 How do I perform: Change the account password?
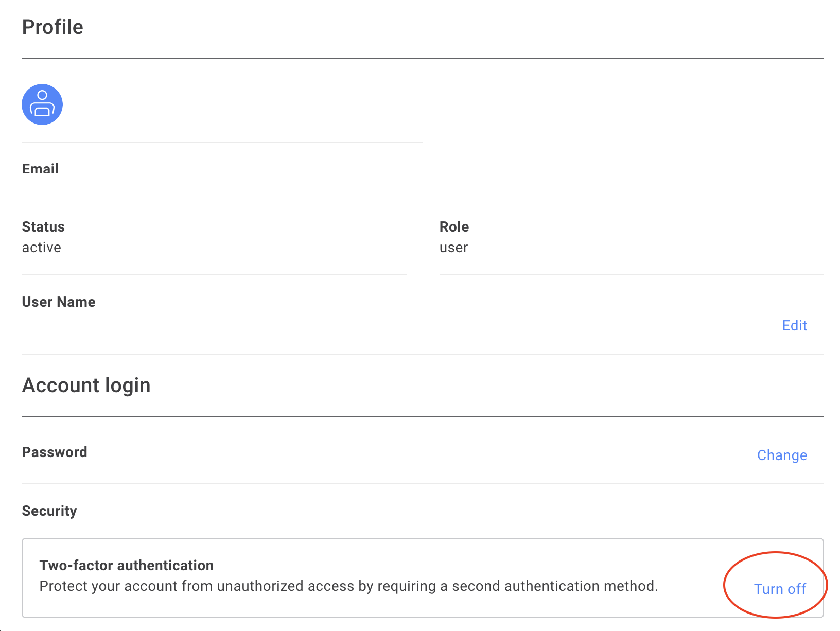coord(782,455)
